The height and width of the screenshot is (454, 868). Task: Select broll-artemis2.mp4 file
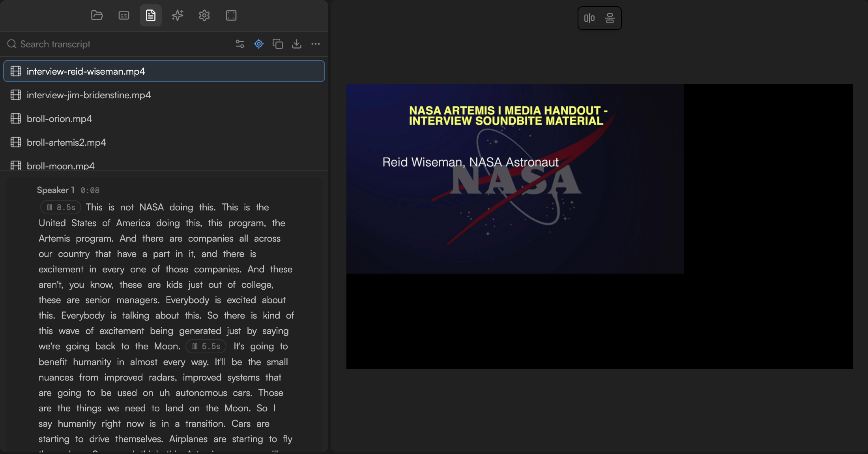coord(164,142)
